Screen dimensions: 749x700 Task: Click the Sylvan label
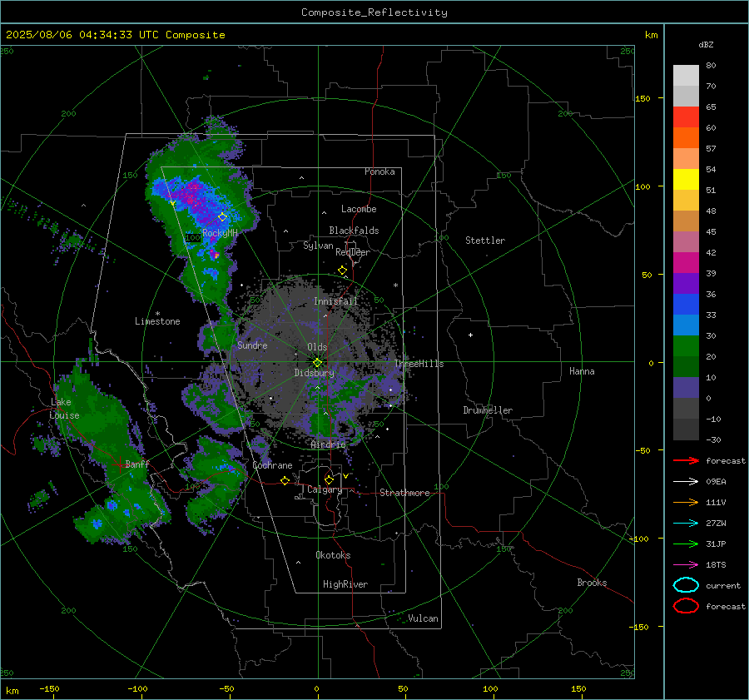click(318, 246)
